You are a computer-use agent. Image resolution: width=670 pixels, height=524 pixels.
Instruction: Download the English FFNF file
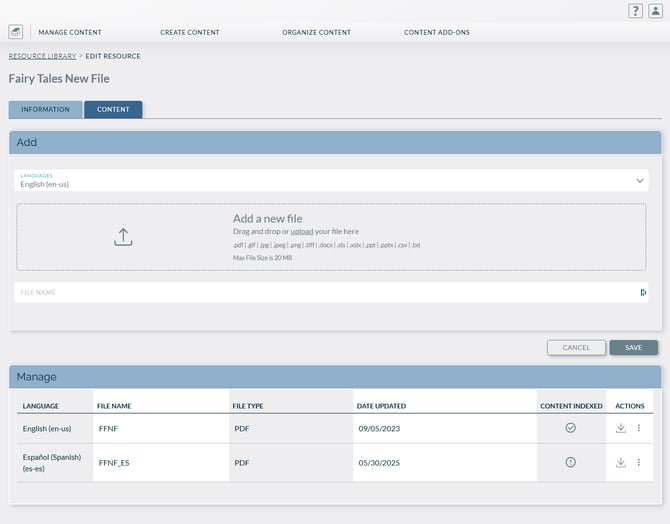tap(621, 428)
